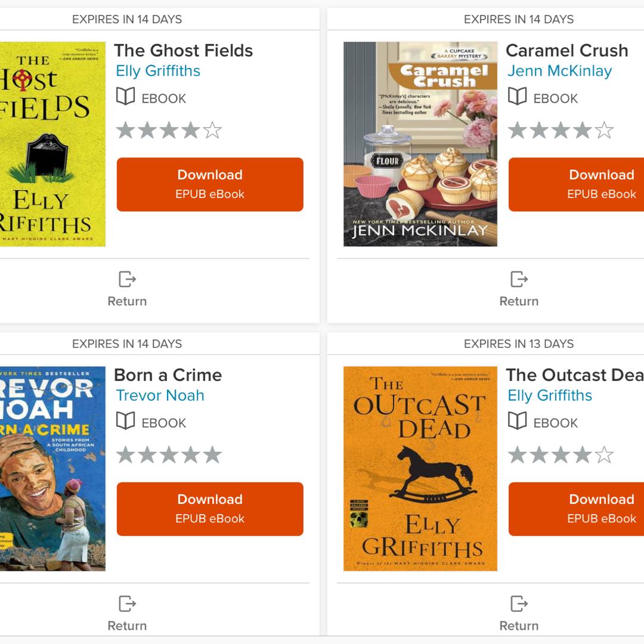Click the ebook icon for The Ghost Fields
The width and height of the screenshot is (644, 644).
point(125,97)
